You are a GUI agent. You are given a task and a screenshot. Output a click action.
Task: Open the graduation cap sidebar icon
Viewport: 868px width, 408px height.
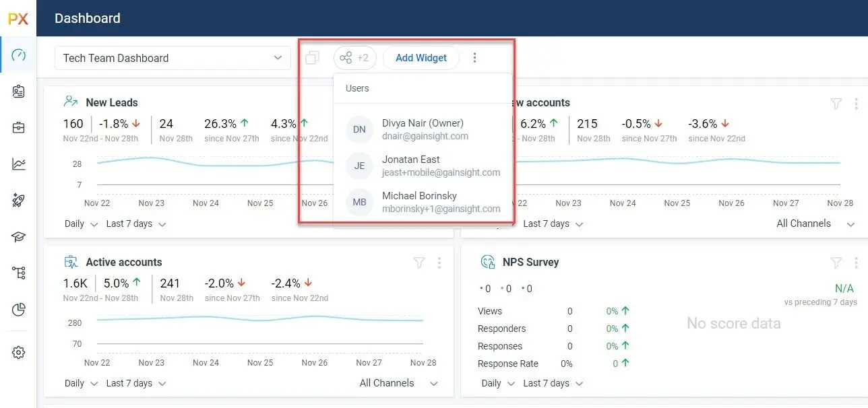pyautogui.click(x=18, y=236)
